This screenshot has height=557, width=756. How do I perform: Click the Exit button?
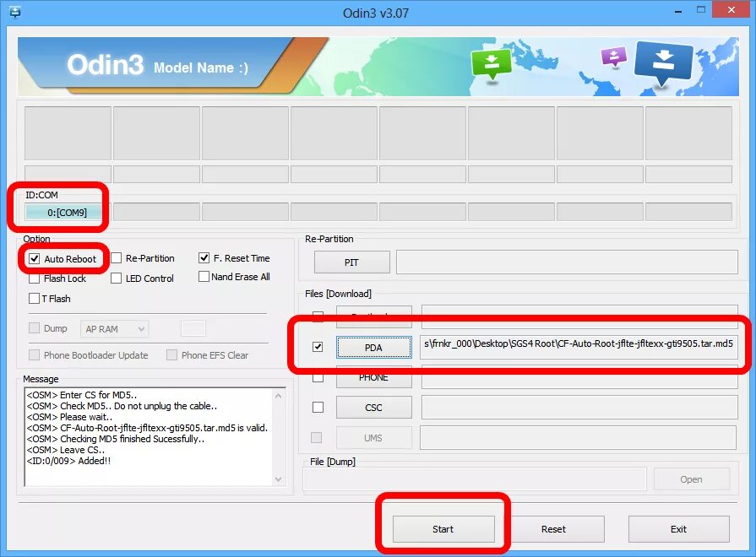point(678,529)
